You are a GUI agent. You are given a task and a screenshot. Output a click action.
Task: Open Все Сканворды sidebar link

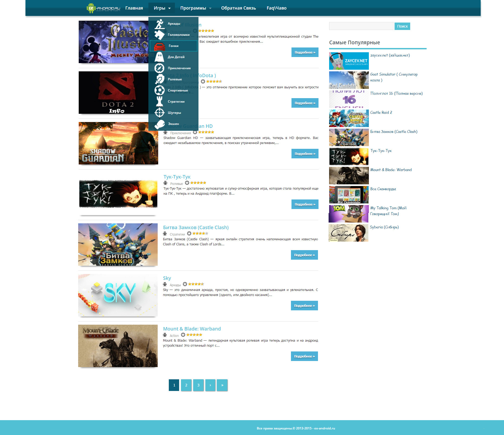coord(383,189)
